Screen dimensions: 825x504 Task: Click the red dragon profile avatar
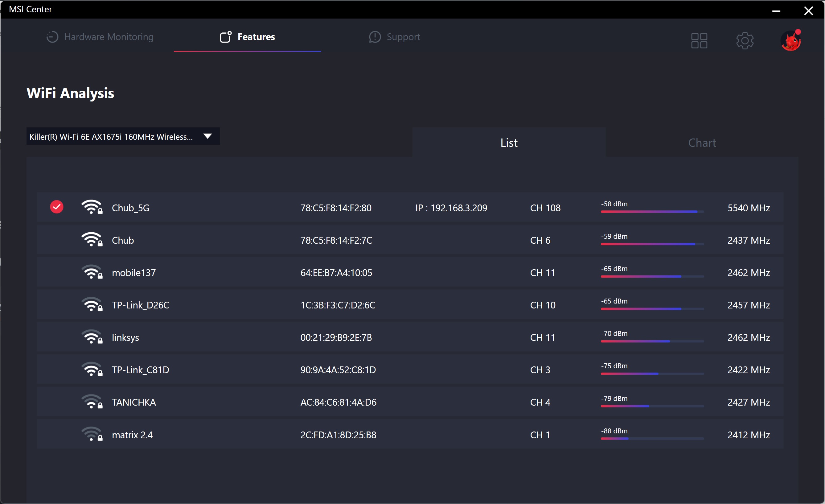click(790, 40)
